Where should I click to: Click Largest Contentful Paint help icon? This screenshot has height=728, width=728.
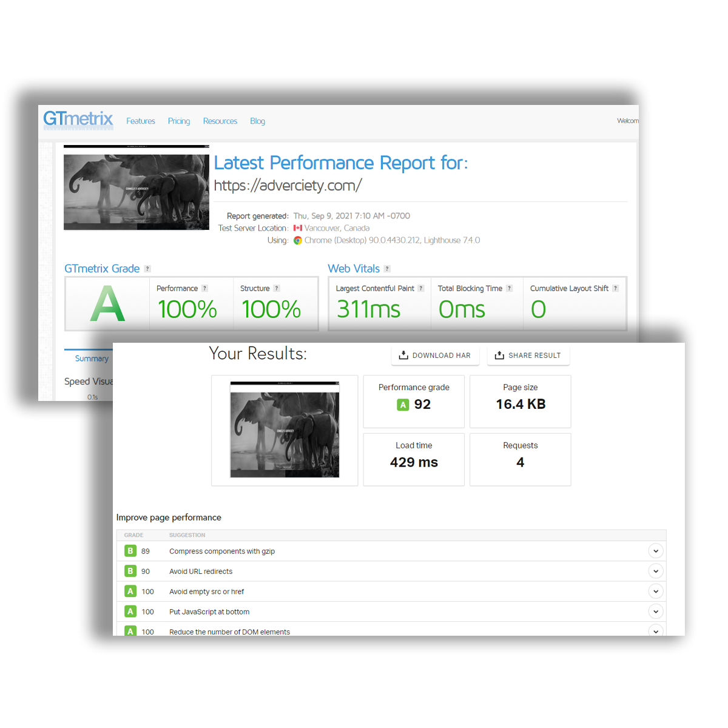click(x=421, y=288)
